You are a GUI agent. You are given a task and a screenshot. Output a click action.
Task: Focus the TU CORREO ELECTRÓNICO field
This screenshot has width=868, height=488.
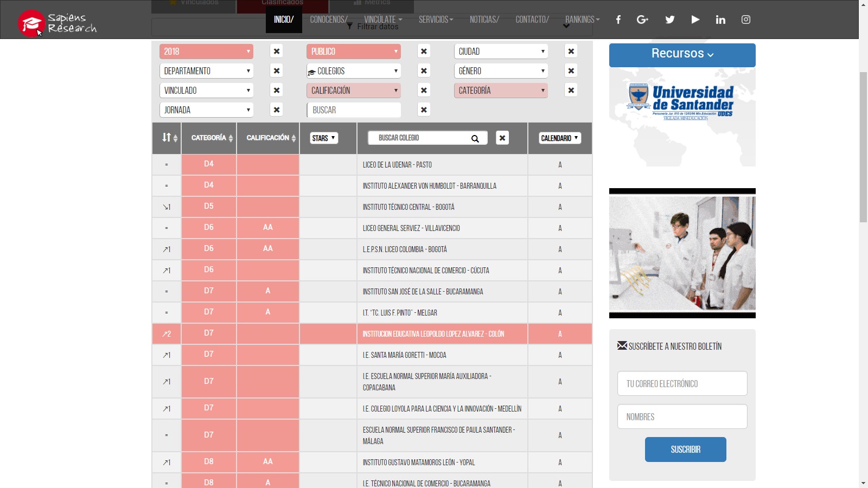pos(682,383)
